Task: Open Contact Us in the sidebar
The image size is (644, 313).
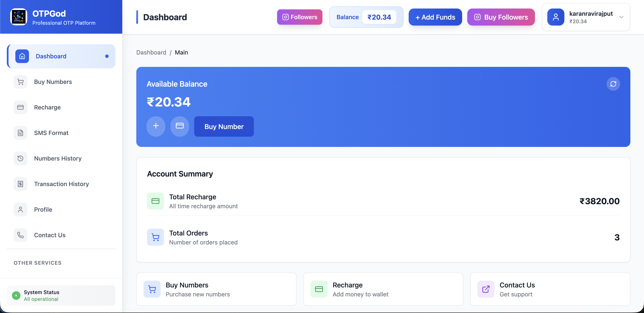Action: click(x=61, y=235)
